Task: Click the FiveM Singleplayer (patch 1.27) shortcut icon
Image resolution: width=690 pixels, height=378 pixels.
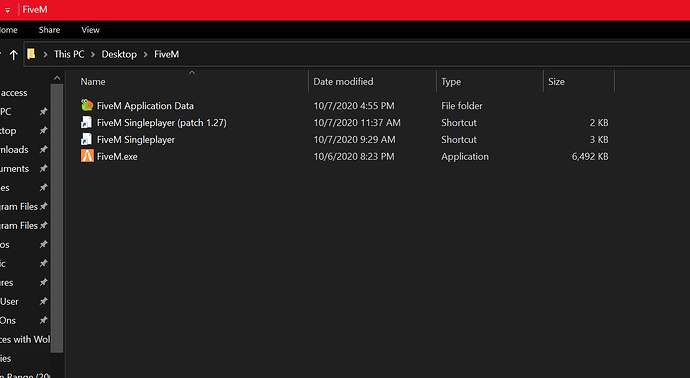Action: pos(87,122)
